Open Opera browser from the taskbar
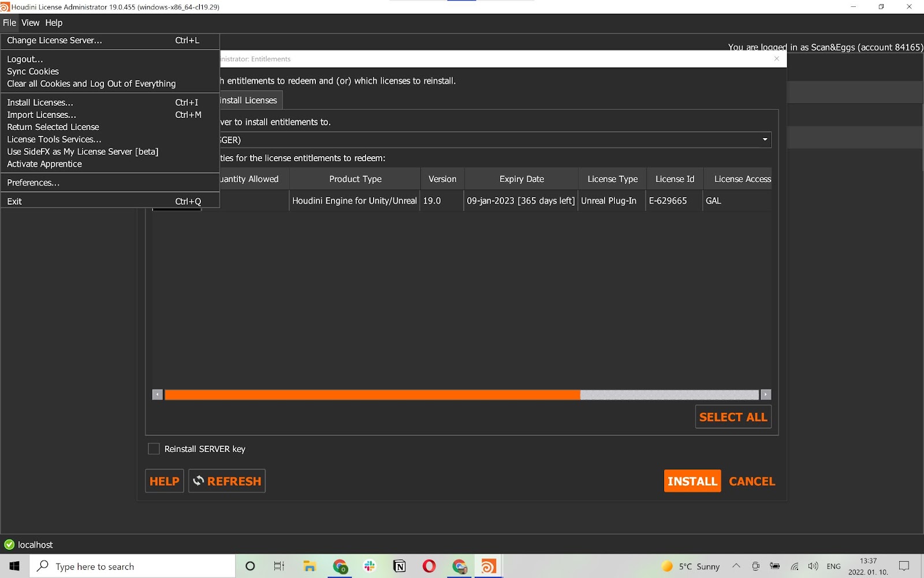This screenshot has width=924, height=578. point(429,566)
